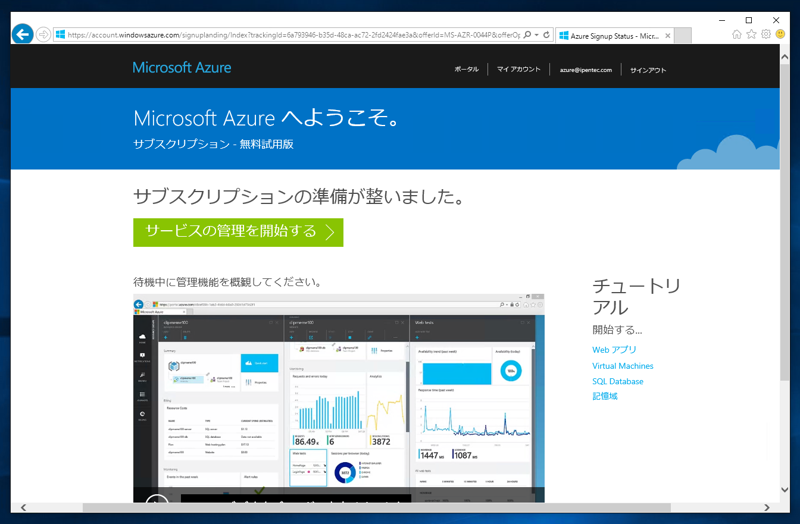
Task: Click the サブスクリプション - 無料試用版 text
Action: (213, 144)
